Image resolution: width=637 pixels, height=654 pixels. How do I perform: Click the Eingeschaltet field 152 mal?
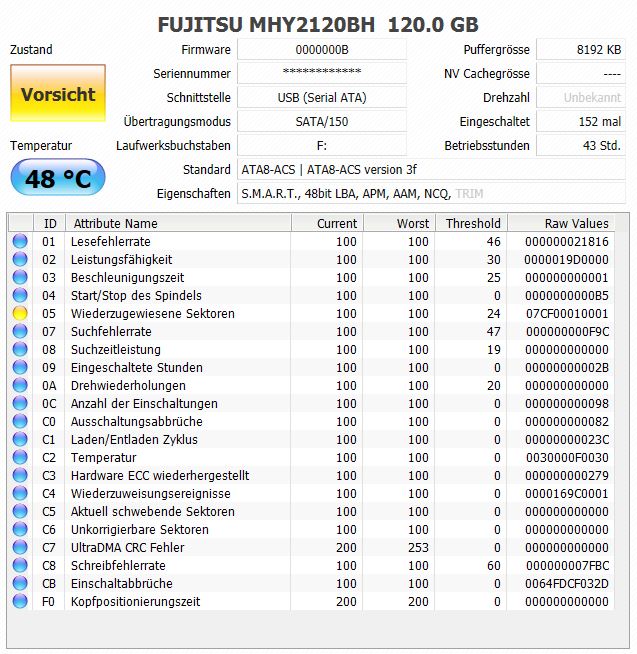click(x=581, y=121)
